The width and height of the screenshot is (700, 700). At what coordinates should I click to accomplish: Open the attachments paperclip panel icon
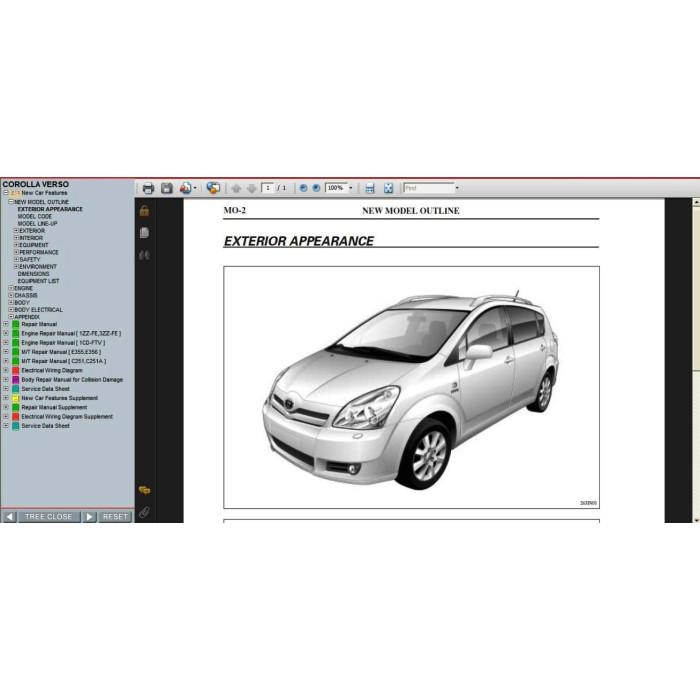tap(144, 512)
